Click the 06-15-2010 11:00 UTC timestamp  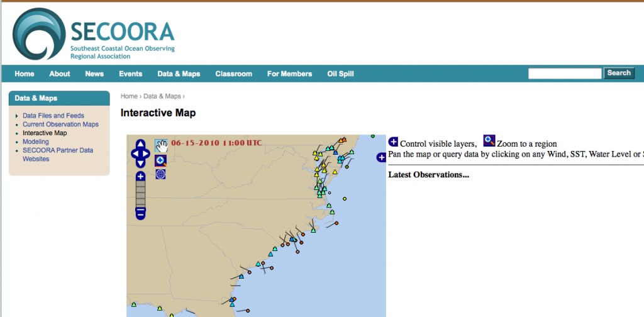pyautogui.click(x=216, y=143)
